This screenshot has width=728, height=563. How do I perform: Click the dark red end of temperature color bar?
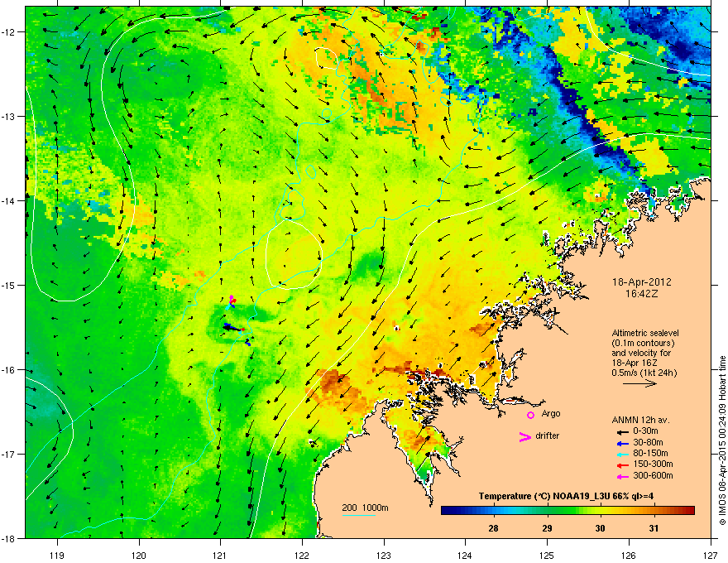[689, 511]
